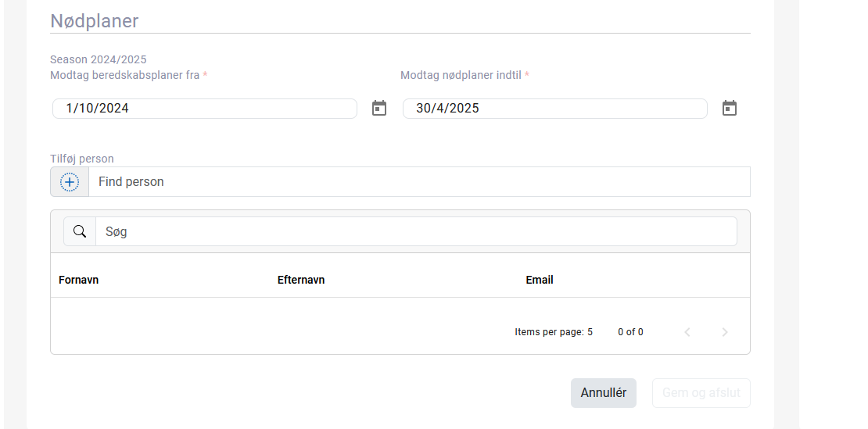Sort table by Fornavn column
The image size is (868, 429).
click(79, 280)
